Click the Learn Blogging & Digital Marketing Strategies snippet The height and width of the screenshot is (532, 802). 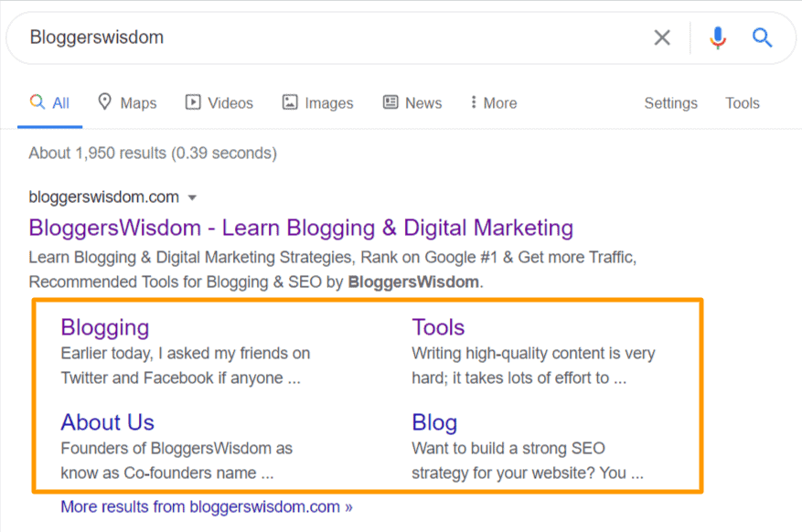pos(333,270)
